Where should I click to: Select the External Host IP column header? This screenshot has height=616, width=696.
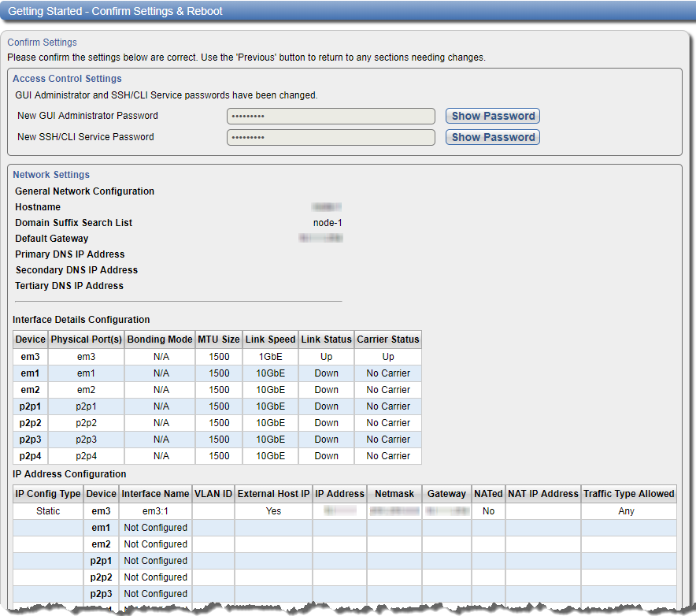click(x=273, y=494)
